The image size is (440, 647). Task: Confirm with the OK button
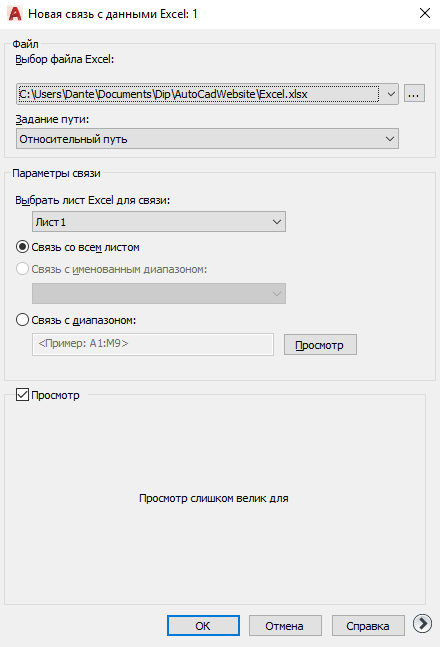click(x=203, y=626)
